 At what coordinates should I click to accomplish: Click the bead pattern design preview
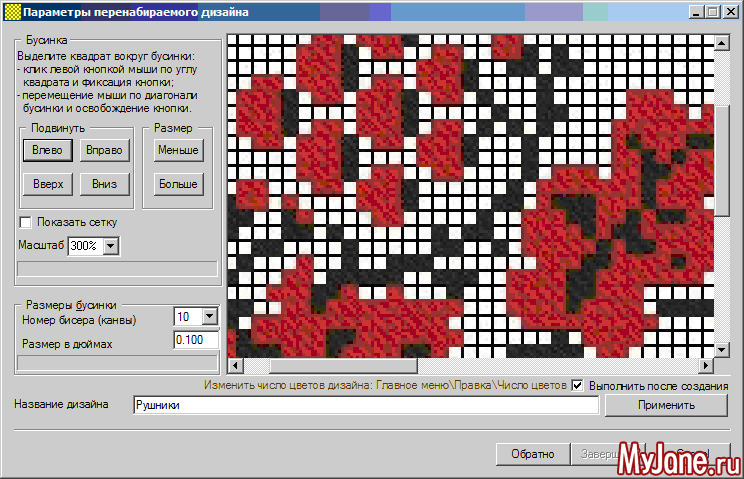(x=470, y=195)
